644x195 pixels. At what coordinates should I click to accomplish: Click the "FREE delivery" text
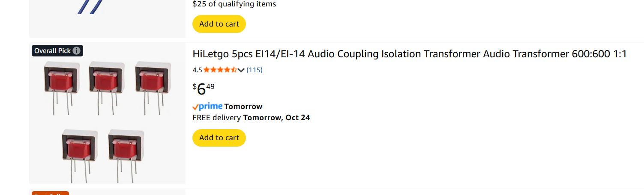(x=217, y=118)
